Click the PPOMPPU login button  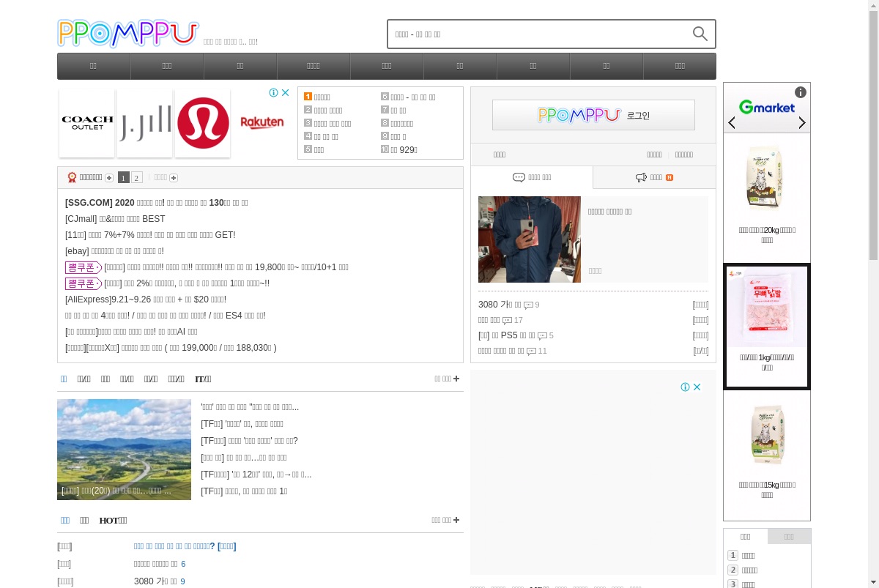tap(593, 115)
